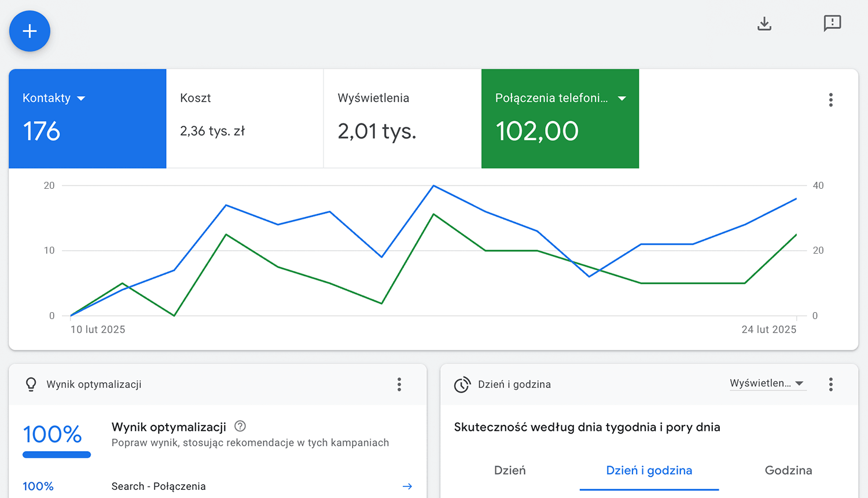
Task: Select the Koszt metric card
Action: pyautogui.click(x=245, y=119)
